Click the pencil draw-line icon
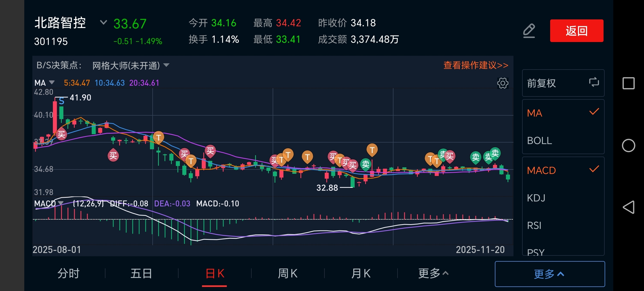This screenshot has height=291, width=644. [529, 31]
